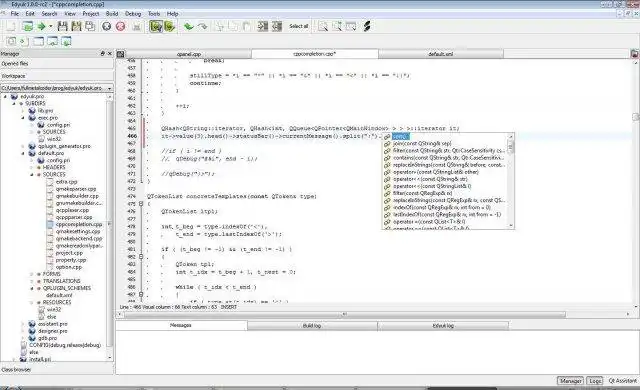Open the Edyuk log tab
The width and height of the screenshot is (640, 390).
pyautogui.click(x=443, y=326)
